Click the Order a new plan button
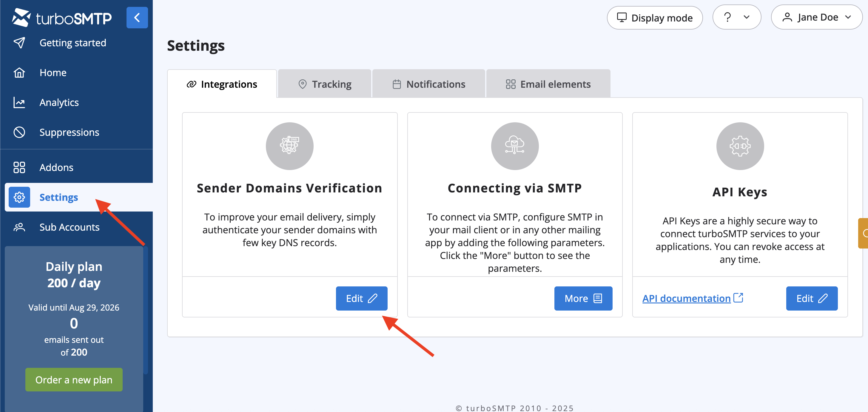The image size is (868, 412). click(74, 380)
